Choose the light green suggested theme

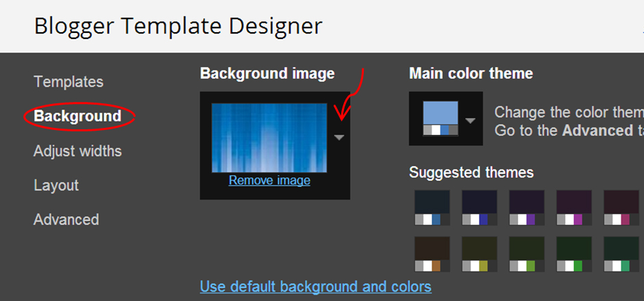point(527,254)
